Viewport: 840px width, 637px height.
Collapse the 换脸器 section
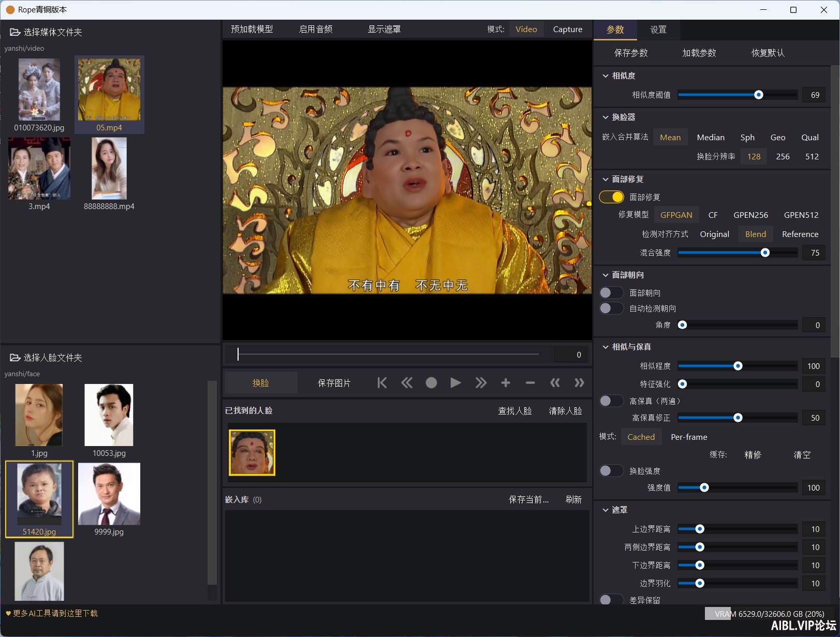(x=605, y=117)
